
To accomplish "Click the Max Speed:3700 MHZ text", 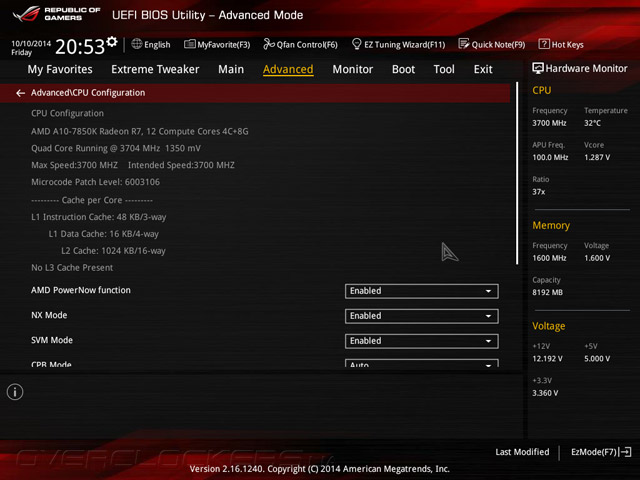I will tap(74, 165).
